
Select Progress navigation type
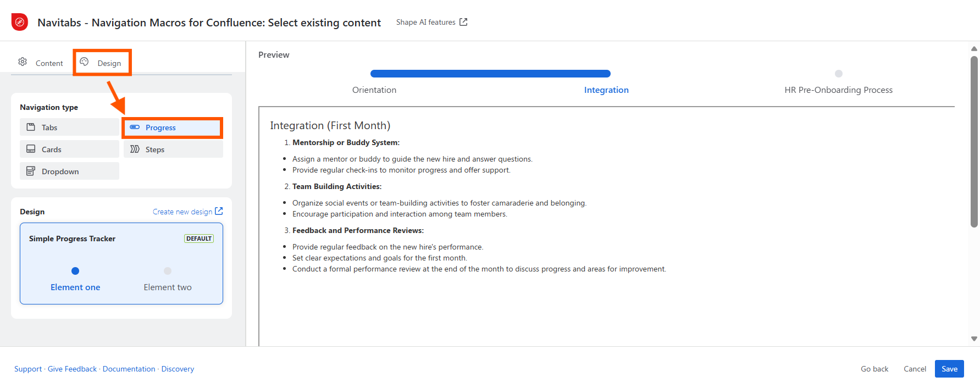(173, 127)
